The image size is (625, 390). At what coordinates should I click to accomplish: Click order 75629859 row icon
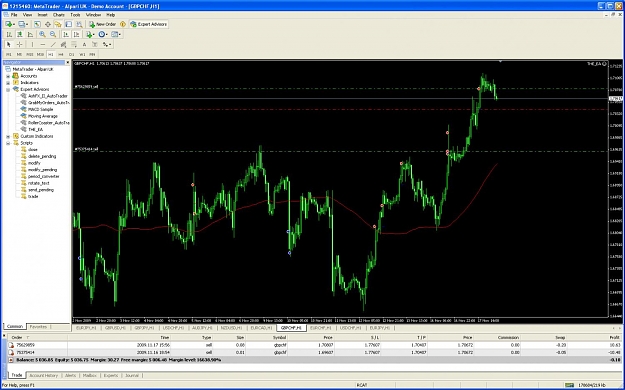click(12, 345)
